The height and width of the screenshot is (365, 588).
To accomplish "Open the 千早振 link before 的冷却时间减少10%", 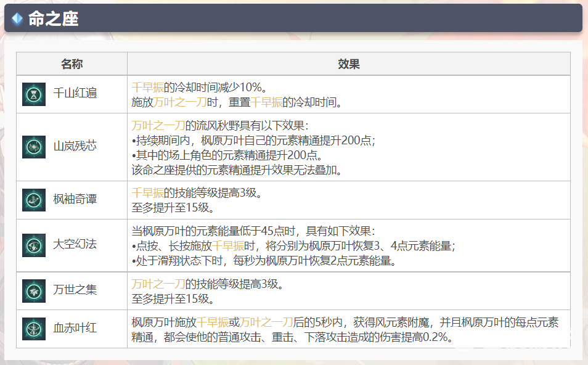I will pyautogui.click(x=148, y=88).
